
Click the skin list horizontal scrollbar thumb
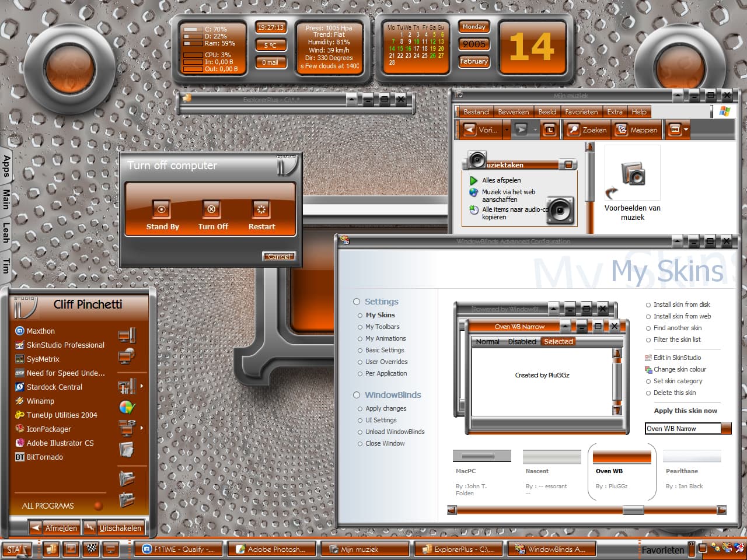[633, 510]
